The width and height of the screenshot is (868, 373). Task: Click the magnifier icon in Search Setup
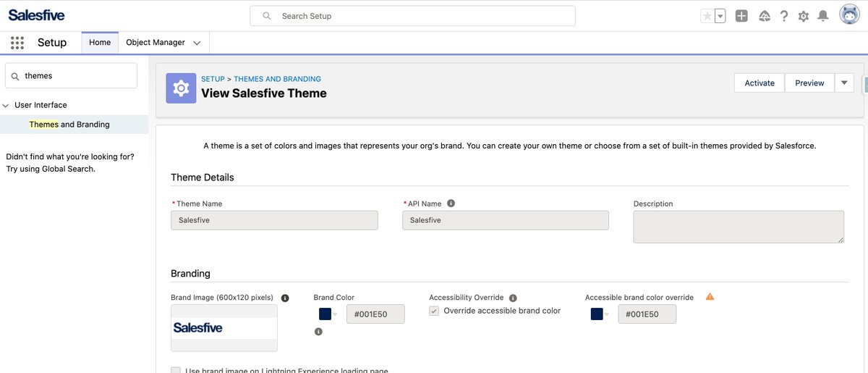pyautogui.click(x=267, y=16)
